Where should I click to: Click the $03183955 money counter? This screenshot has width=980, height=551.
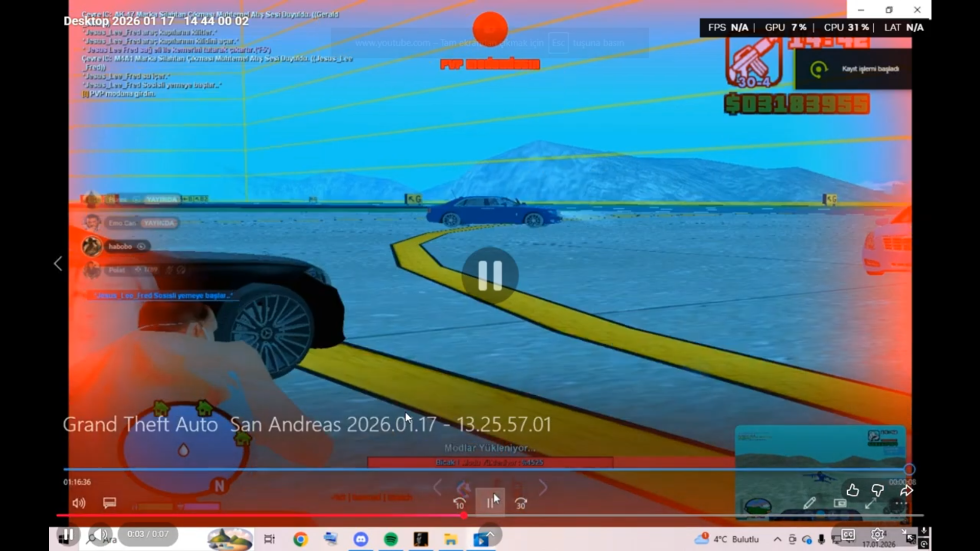[797, 104]
